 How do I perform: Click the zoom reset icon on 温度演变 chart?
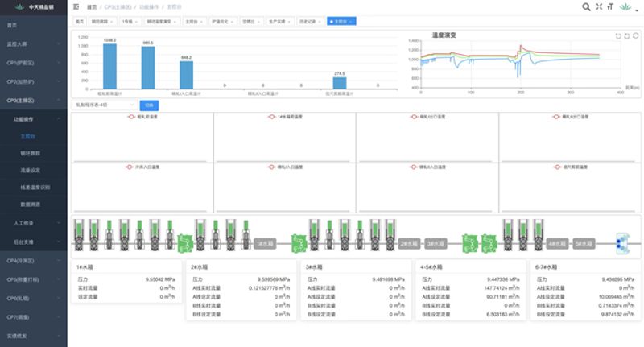(627, 35)
